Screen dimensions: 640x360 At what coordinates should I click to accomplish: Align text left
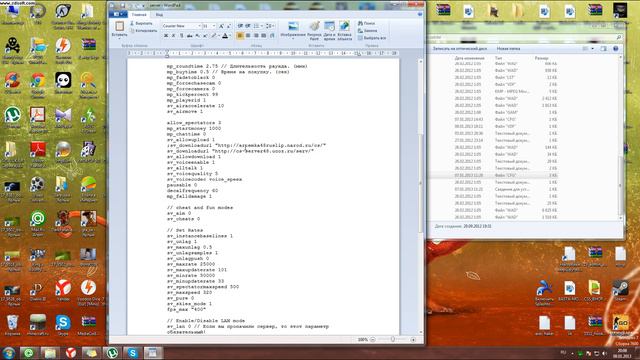point(240,36)
